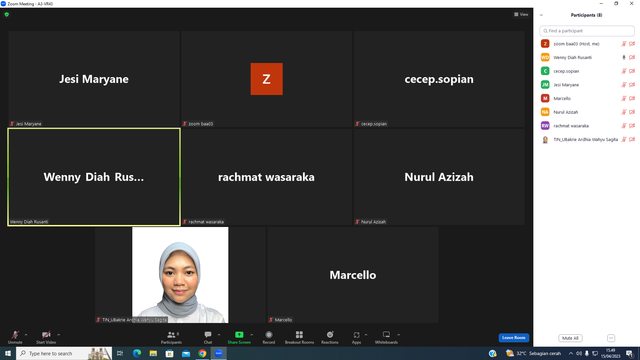Click zoom baa03's muted mic icon in the list

coord(624,44)
